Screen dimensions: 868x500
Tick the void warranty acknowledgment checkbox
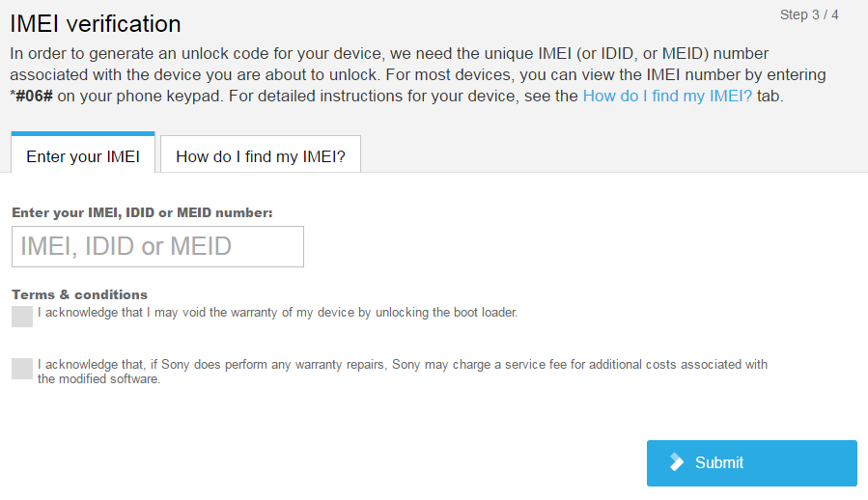point(22,317)
